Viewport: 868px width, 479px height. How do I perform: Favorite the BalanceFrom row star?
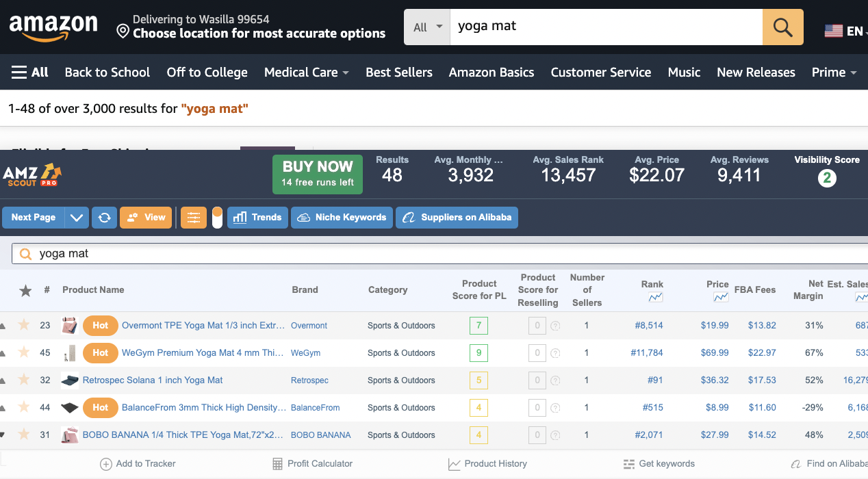(x=24, y=407)
